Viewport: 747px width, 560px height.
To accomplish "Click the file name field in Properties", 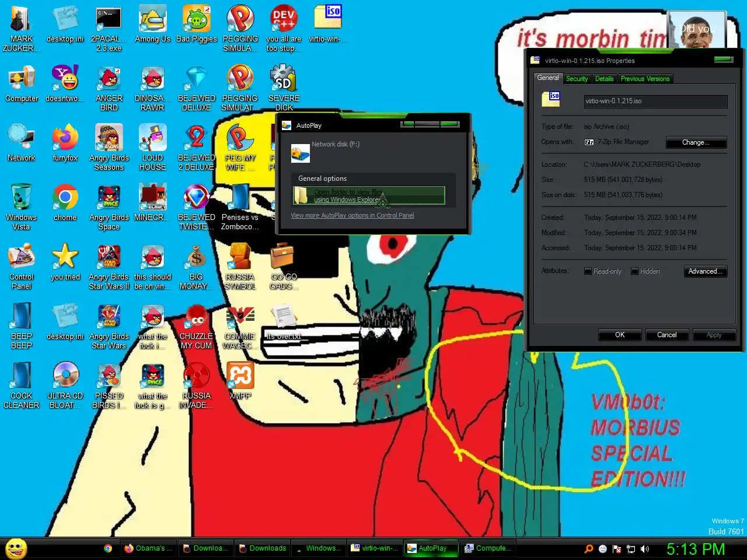I will point(655,101).
